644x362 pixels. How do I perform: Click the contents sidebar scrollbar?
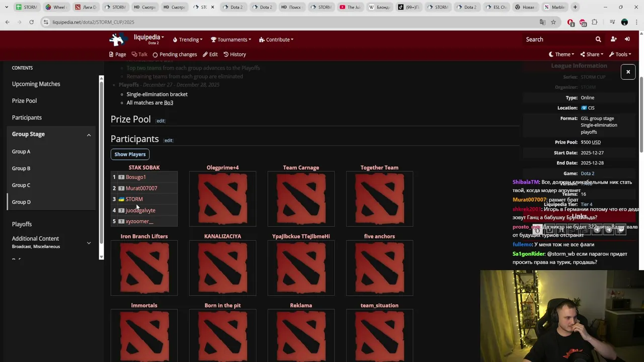point(101,167)
